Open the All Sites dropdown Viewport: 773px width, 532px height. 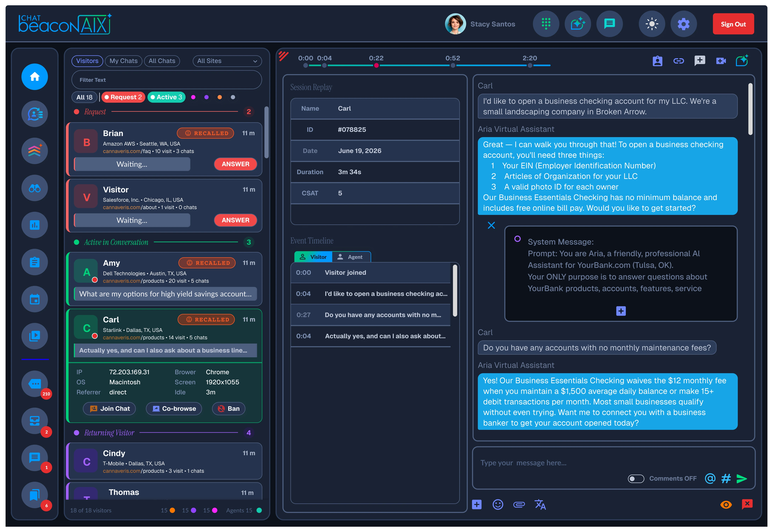[227, 61]
